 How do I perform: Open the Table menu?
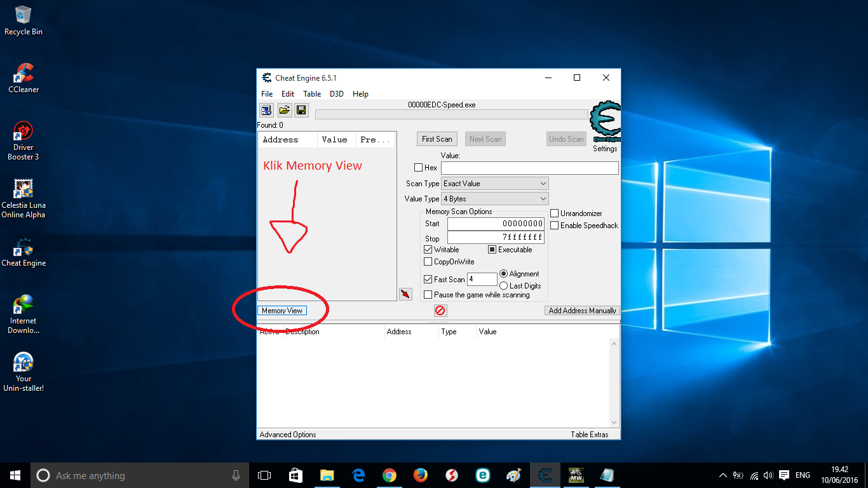312,94
